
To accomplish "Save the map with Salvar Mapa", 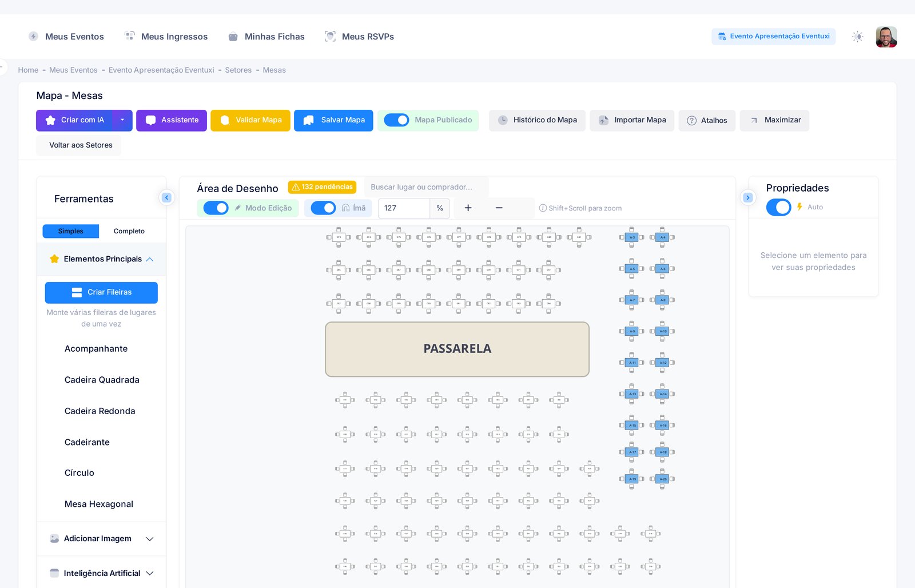I will [x=334, y=120].
